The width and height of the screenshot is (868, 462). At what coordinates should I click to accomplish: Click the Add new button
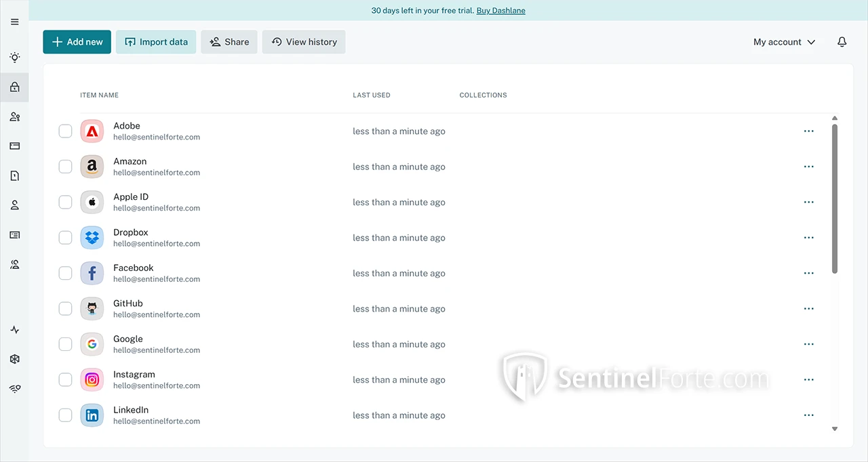[77, 42]
